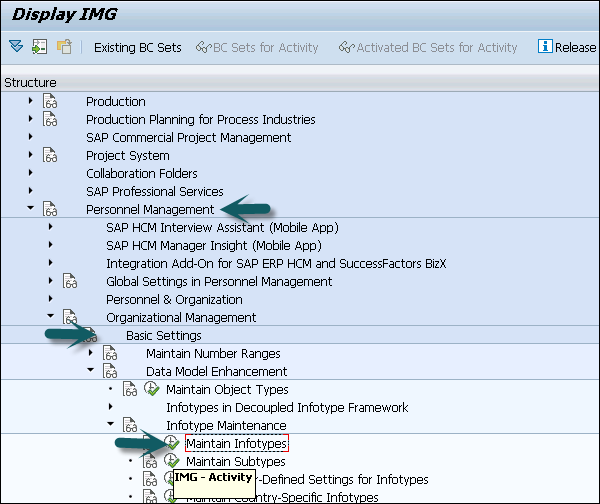The image size is (600, 504).
Task: Open documentation icon for Organizational Management
Action: 71,317
